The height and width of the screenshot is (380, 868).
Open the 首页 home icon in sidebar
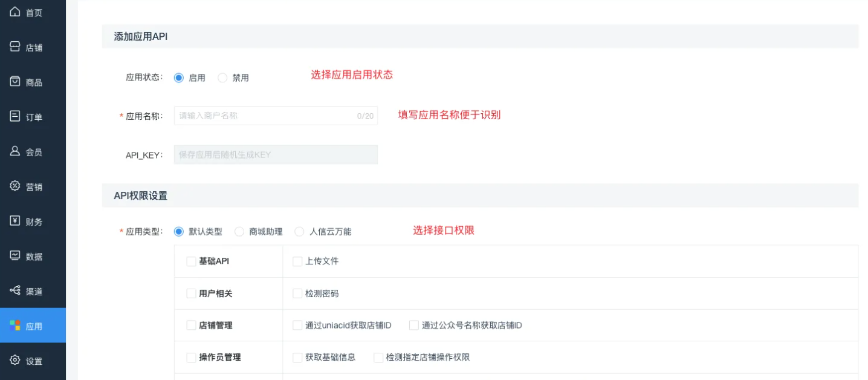click(15, 11)
